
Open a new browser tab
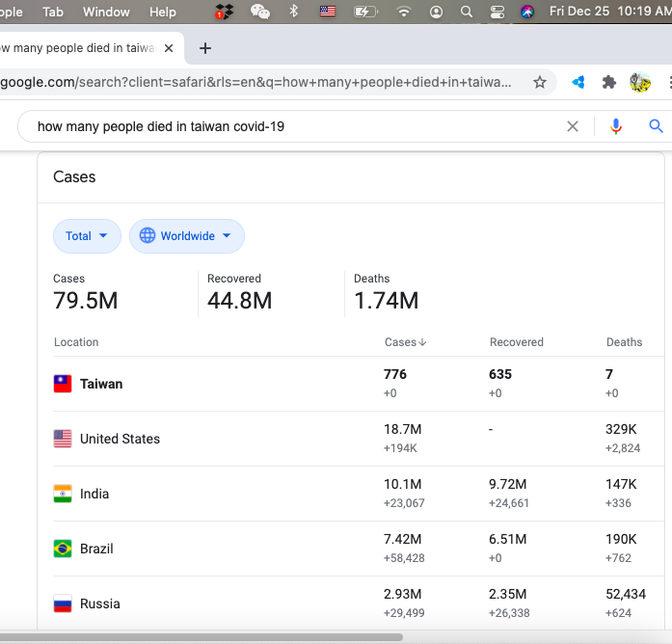coord(204,48)
